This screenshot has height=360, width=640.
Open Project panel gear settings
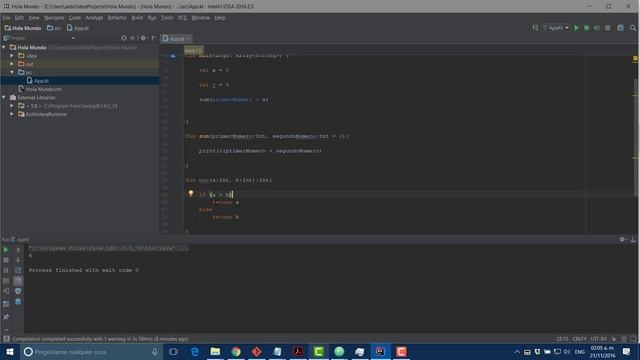coord(143,38)
